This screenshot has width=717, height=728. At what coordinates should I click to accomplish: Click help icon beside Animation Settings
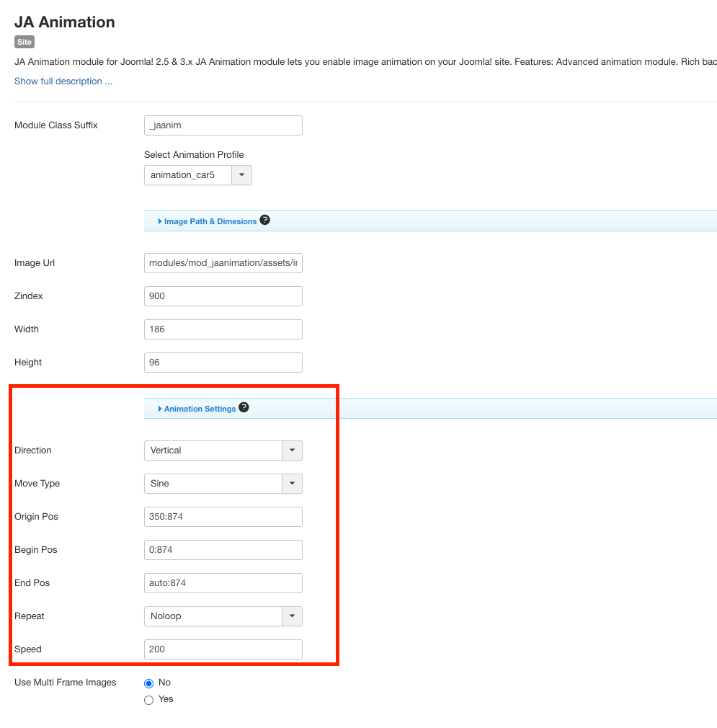(x=244, y=408)
